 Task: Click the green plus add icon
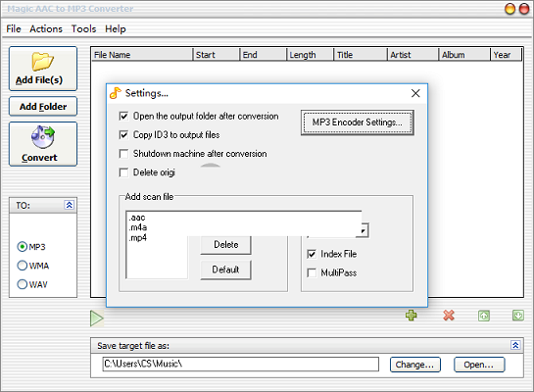click(x=412, y=316)
